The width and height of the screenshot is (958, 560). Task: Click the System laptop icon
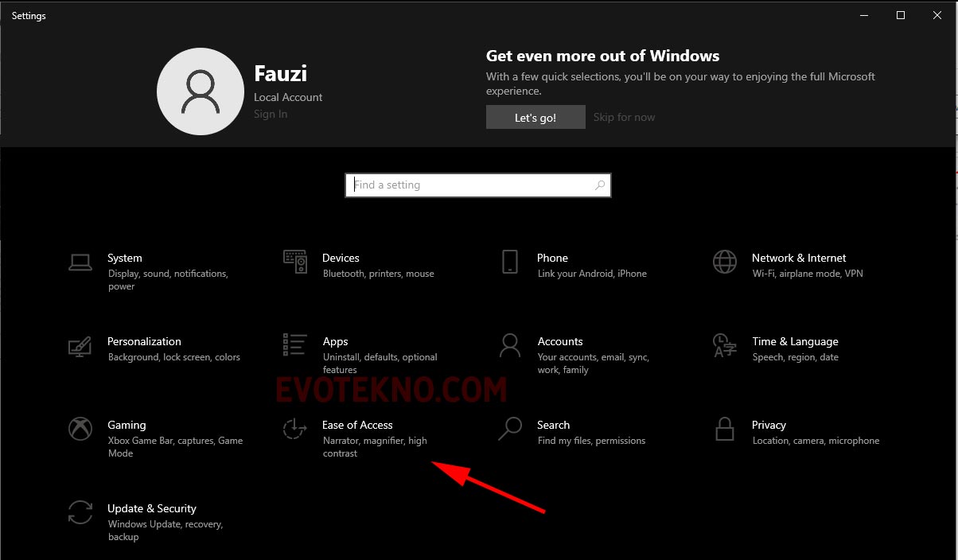point(80,262)
